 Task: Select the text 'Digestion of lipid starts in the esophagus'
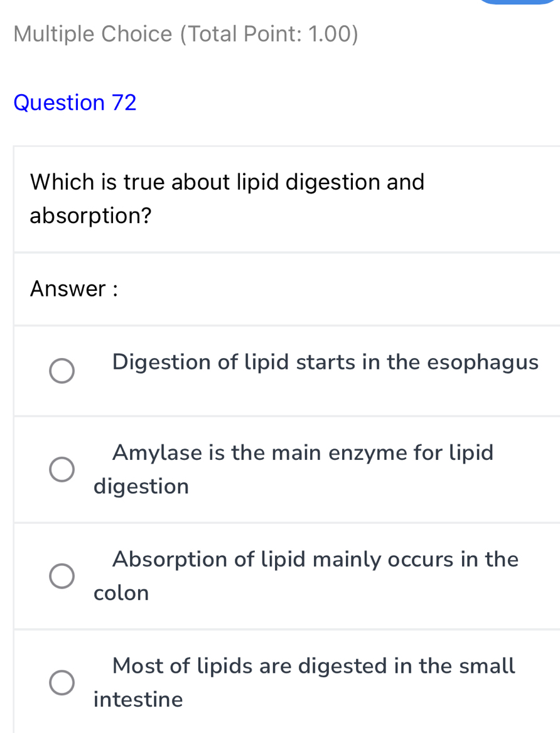[x=325, y=362]
